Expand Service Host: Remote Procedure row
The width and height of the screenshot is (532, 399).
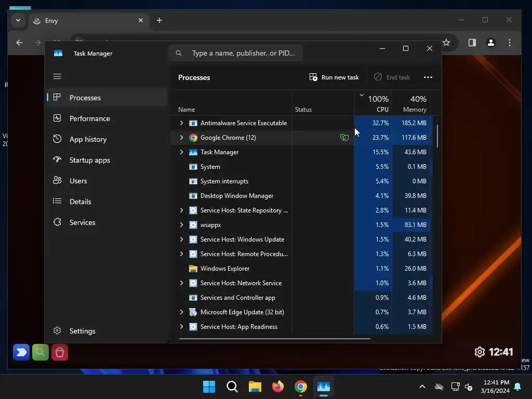click(x=181, y=254)
